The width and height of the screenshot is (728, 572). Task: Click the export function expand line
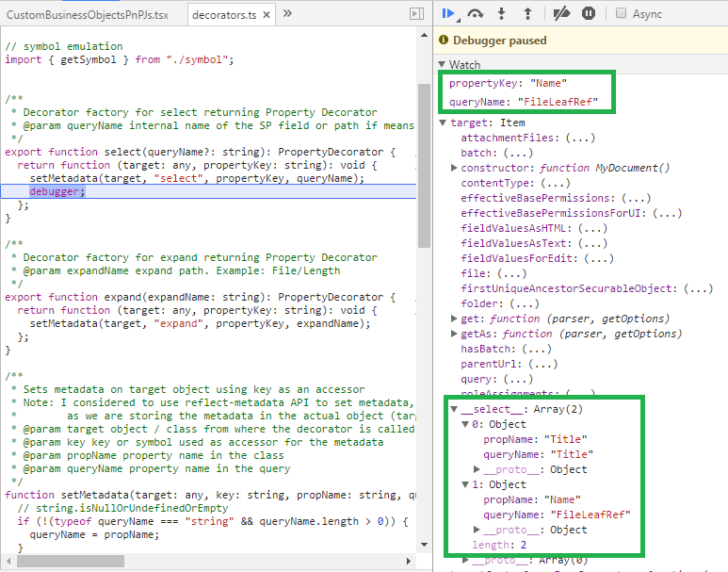(x=200, y=297)
